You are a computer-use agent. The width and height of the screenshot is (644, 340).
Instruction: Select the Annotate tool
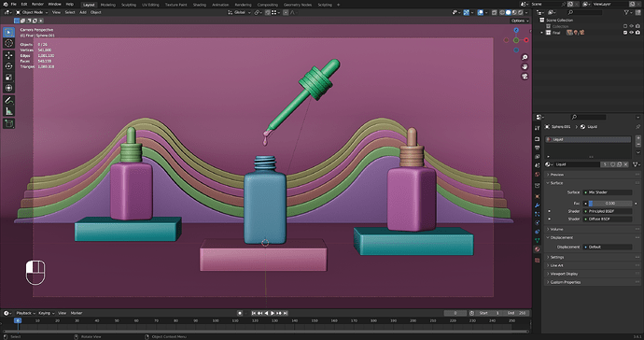point(8,100)
